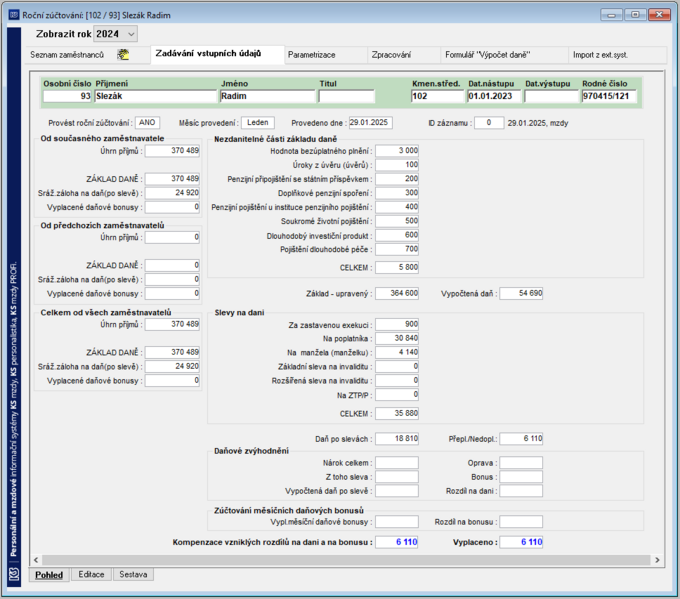Click the Daň po slevách field

[x=397, y=439]
